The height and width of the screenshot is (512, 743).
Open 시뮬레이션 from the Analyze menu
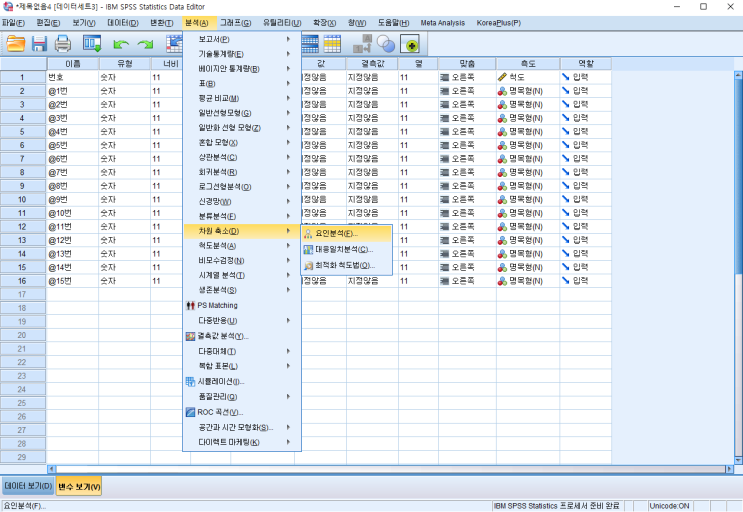[242, 381]
